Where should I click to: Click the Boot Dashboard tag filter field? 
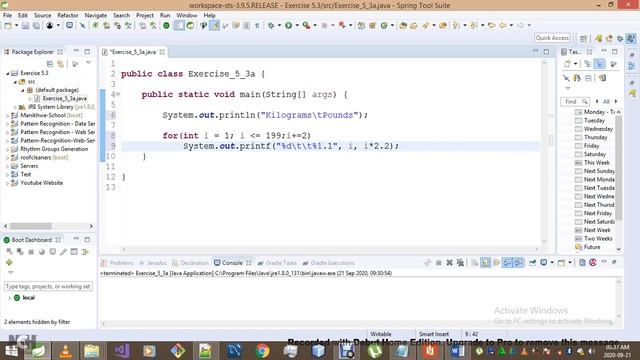coord(48,287)
